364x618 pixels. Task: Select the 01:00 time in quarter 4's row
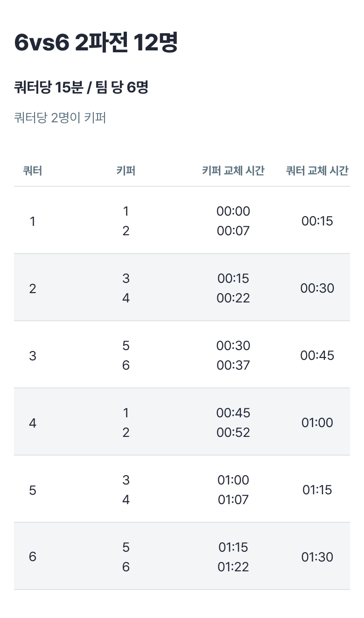317,423
